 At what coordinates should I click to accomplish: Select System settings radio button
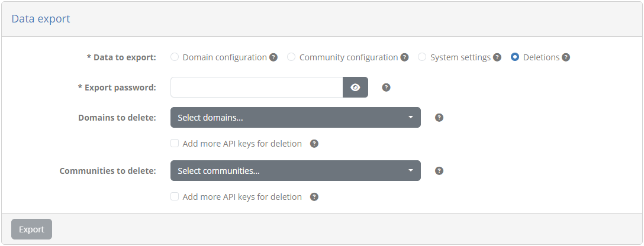click(x=422, y=57)
